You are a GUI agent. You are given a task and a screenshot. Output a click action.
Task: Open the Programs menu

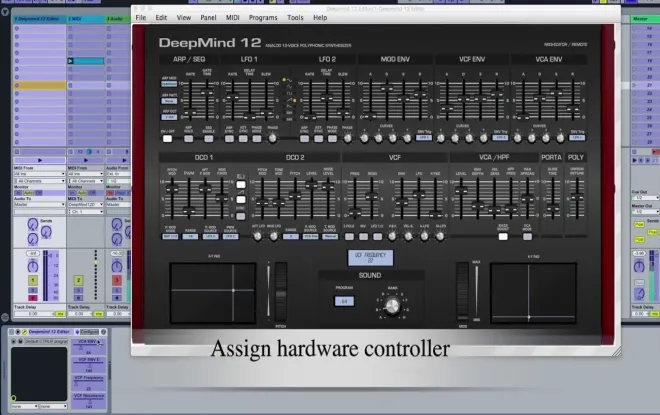click(263, 18)
